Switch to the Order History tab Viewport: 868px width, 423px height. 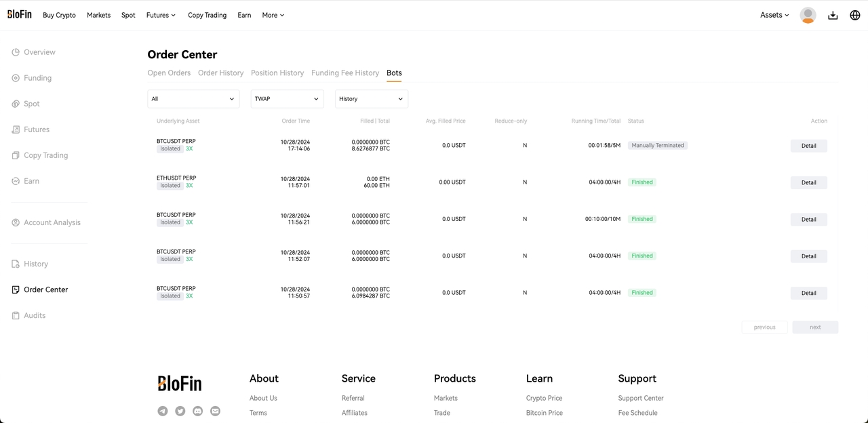coord(220,73)
